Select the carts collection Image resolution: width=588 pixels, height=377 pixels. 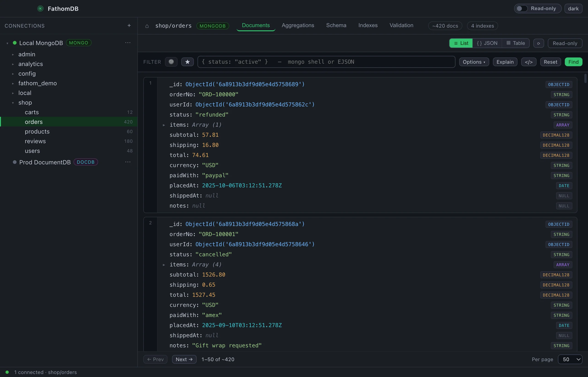point(69,112)
